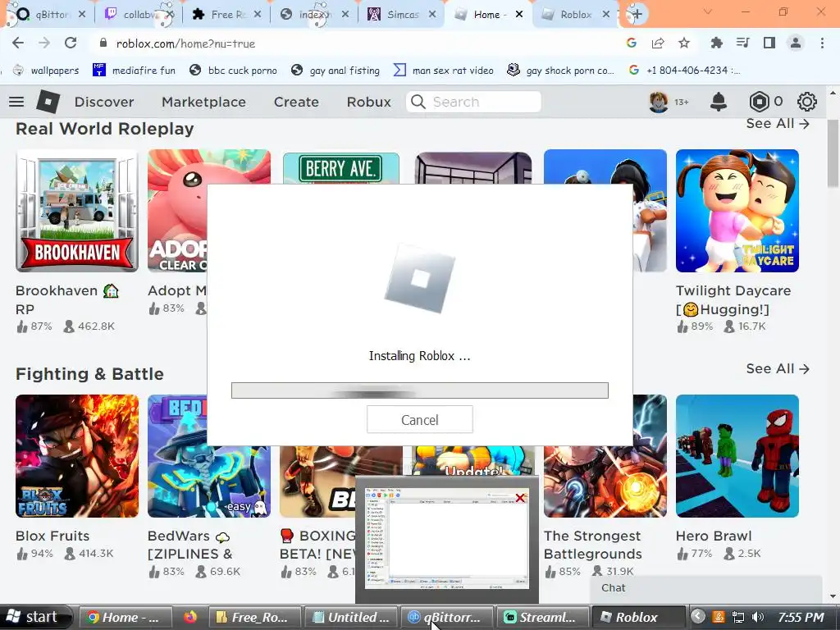This screenshot has height=630, width=840.
Task: Open the Marketplace menu item
Action: tap(203, 102)
